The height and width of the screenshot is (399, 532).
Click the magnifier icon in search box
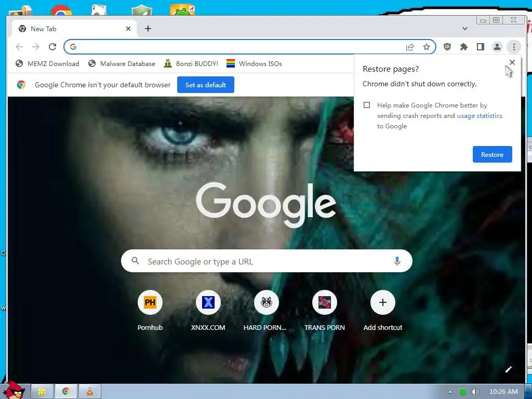(x=136, y=261)
